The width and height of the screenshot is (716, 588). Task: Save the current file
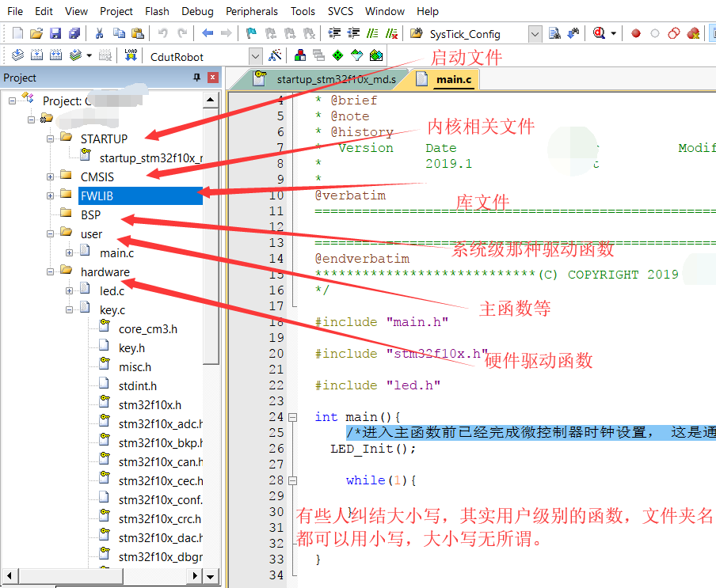[x=55, y=33]
